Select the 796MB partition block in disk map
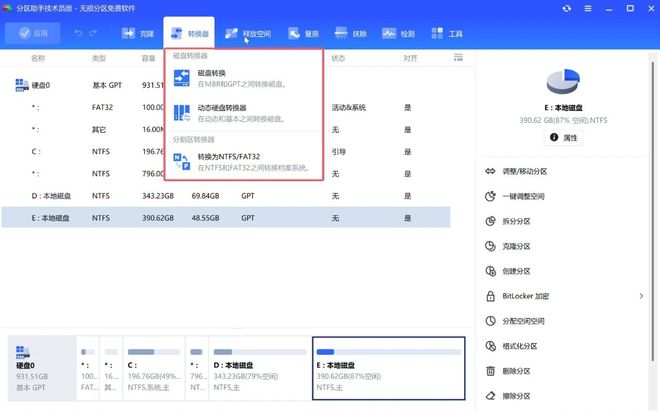Viewport: 660px width, 413px height. (x=197, y=368)
